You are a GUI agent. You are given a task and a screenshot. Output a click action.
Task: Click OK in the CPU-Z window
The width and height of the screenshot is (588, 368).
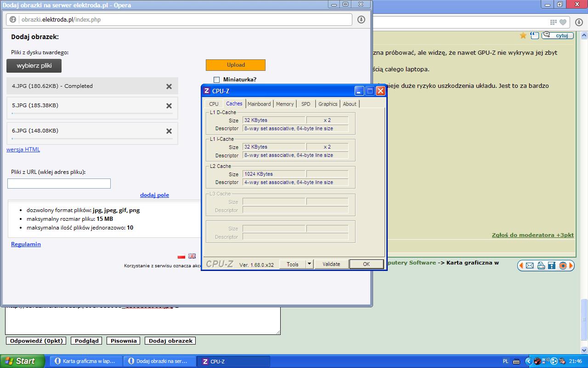366,264
